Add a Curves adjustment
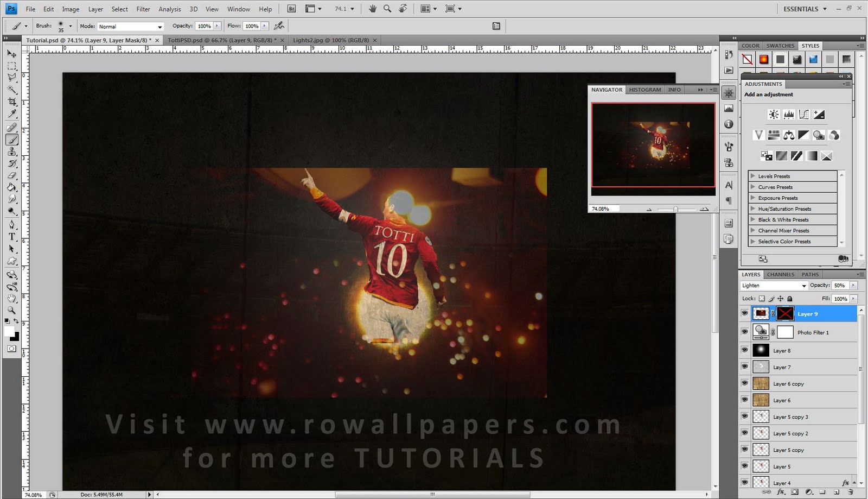 tap(804, 115)
